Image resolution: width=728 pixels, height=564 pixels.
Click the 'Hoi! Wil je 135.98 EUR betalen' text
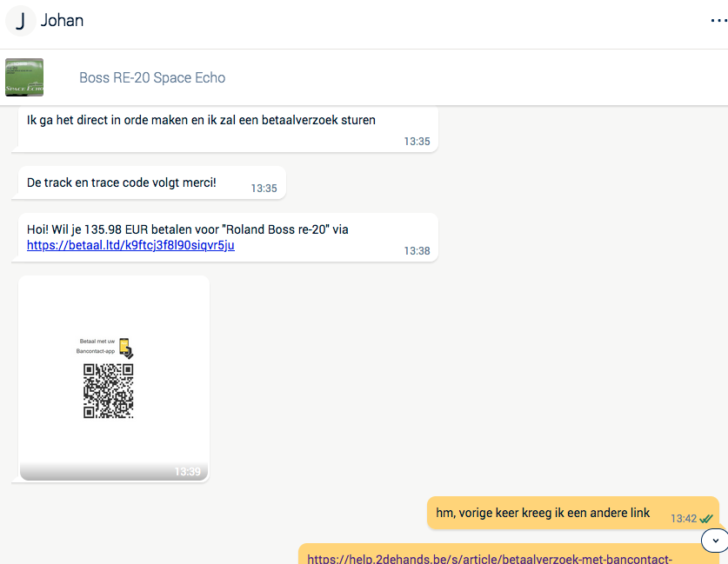tap(188, 229)
